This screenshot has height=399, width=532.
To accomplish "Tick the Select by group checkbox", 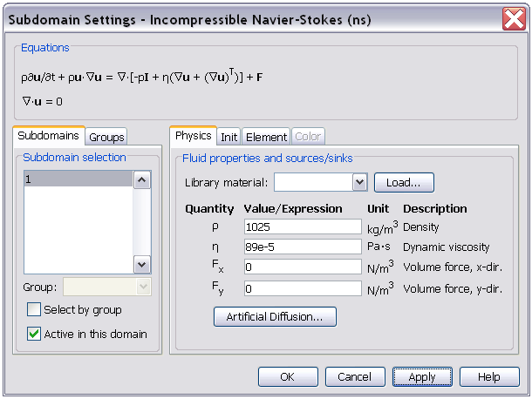I will (x=34, y=309).
